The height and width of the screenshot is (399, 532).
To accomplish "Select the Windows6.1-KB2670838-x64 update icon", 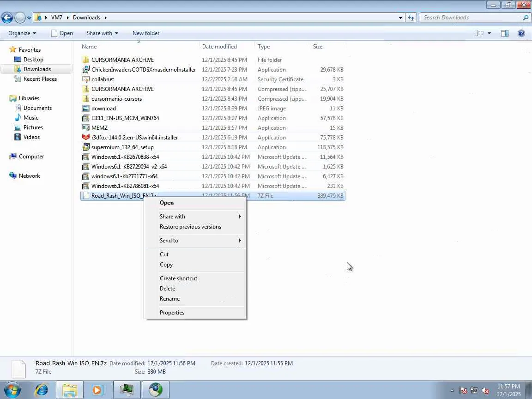I will pos(86,157).
